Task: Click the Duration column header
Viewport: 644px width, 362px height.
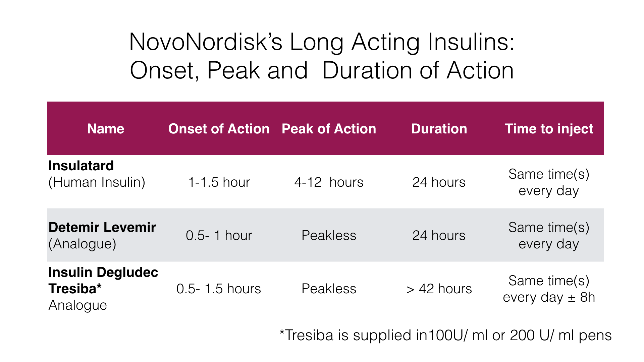Action: tap(439, 129)
